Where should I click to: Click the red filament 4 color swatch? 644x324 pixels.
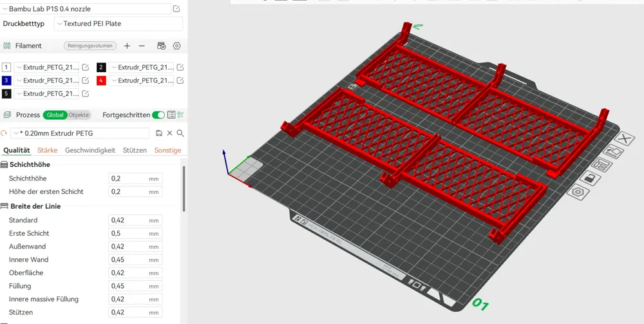(102, 81)
